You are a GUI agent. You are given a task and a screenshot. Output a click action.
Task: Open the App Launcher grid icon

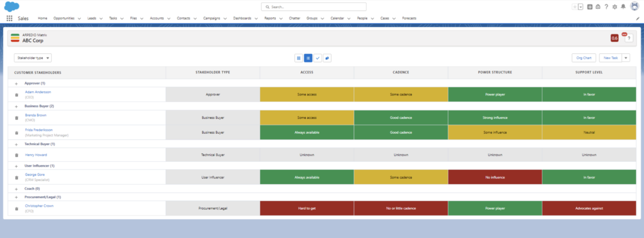tap(9, 18)
